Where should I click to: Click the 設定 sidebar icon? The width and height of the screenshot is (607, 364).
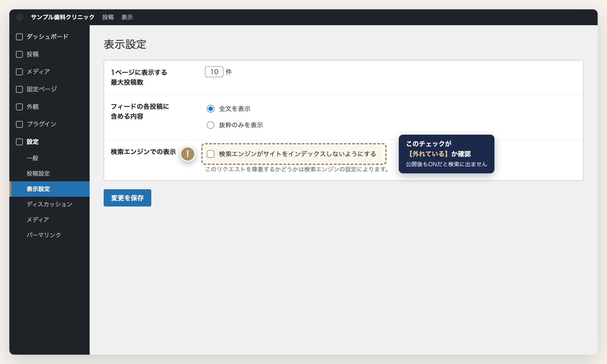pyautogui.click(x=19, y=142)
